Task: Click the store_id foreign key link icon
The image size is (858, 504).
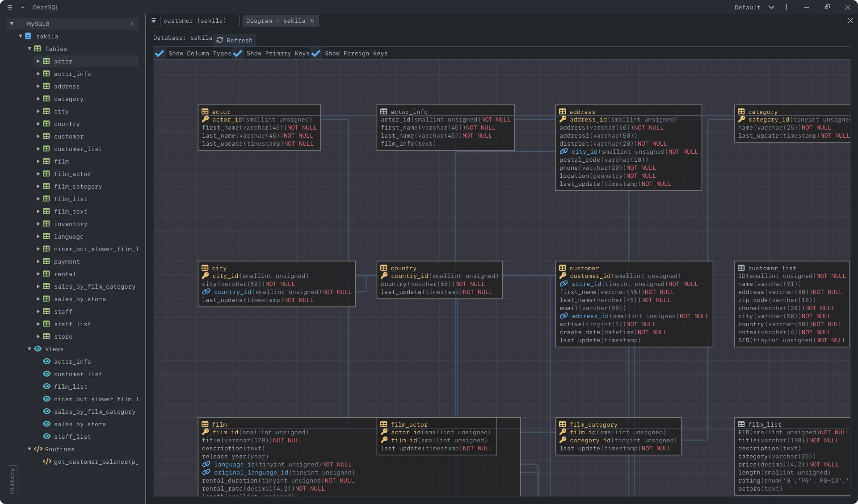Action: (x=564, y=284)
